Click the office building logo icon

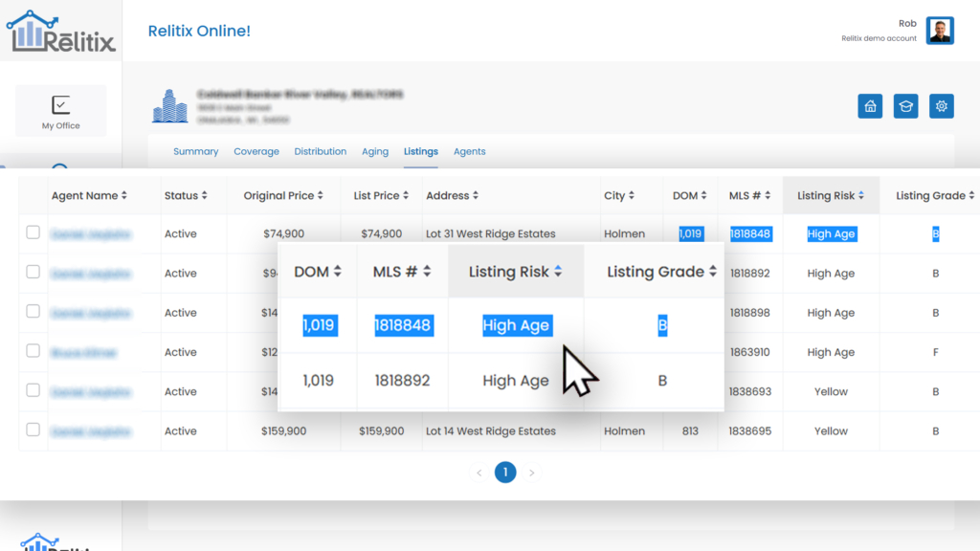click(170, 106)
